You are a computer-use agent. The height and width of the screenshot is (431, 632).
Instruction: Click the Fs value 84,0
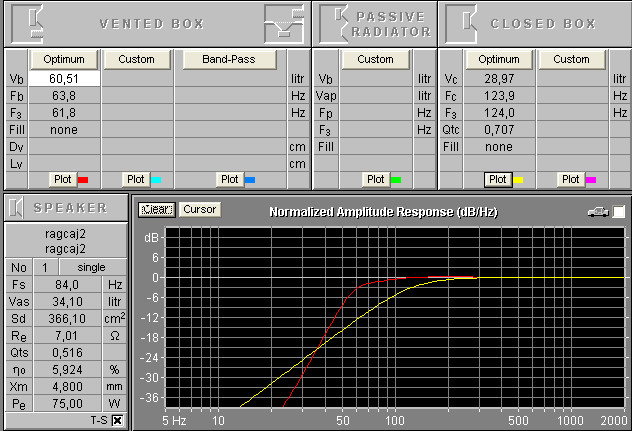[67, 285]
